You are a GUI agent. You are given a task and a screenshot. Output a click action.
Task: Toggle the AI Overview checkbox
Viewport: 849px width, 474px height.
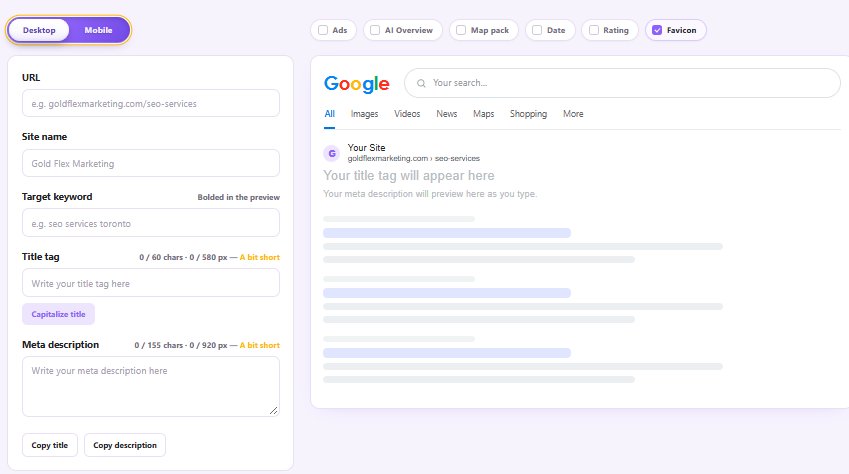[375, 30]
